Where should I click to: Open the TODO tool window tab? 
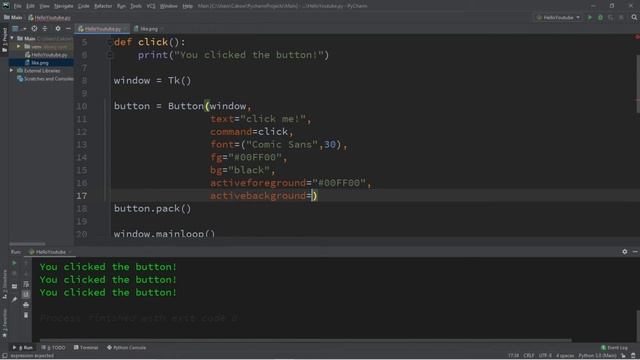pos(53,348)
